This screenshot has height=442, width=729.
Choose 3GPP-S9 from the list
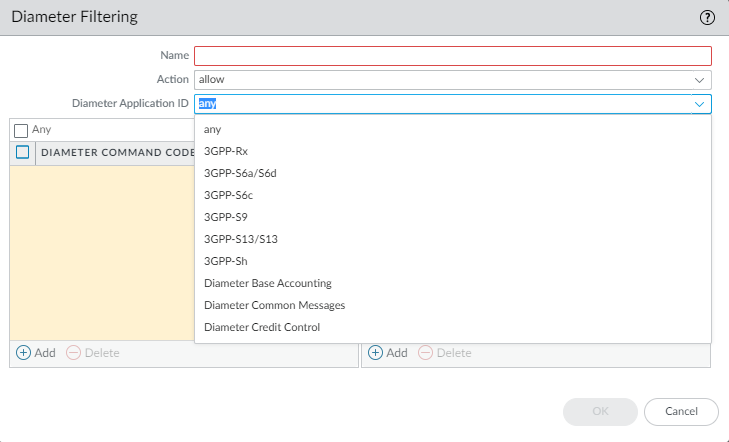pyautogui.click(x=226, y=217)
